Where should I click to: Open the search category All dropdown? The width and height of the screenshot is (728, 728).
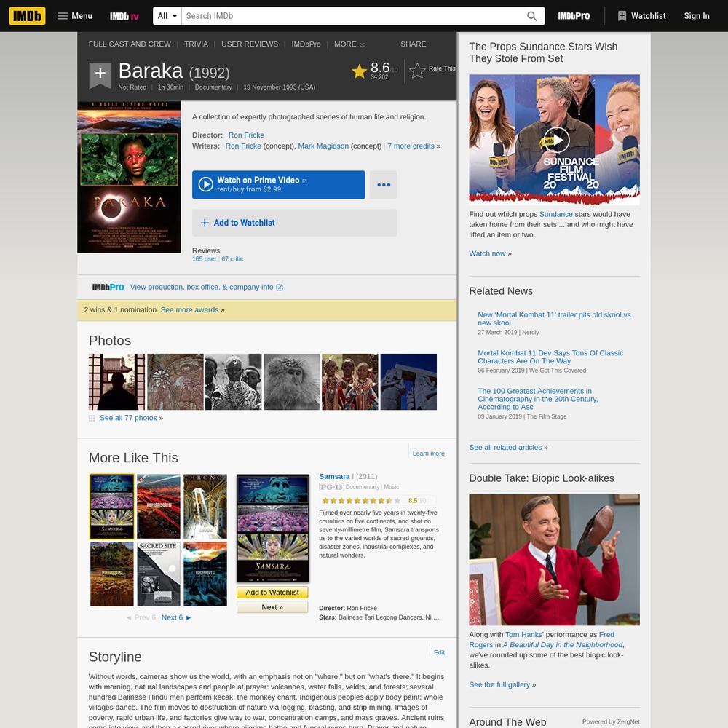coord(167,16)
